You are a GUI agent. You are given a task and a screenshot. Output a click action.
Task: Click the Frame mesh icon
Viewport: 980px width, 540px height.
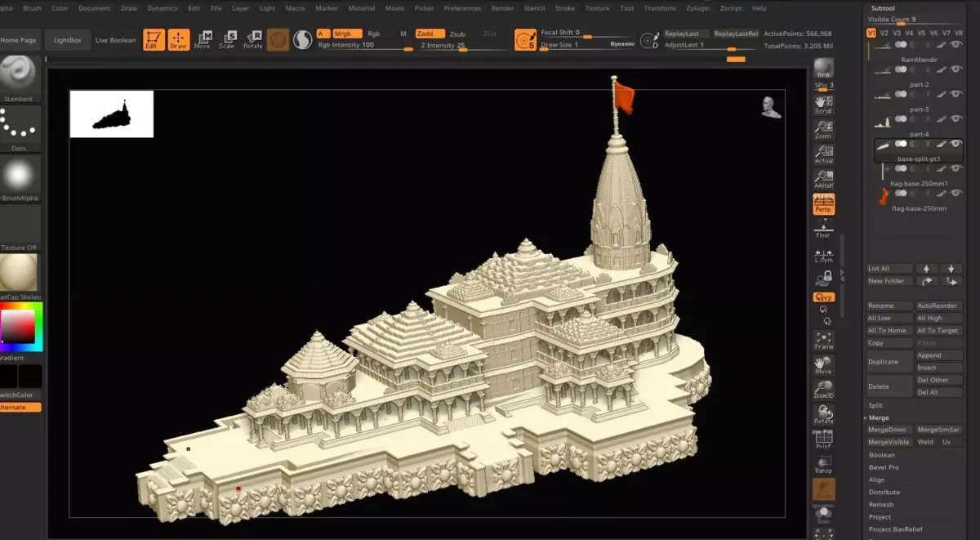(x=824, y=341)
